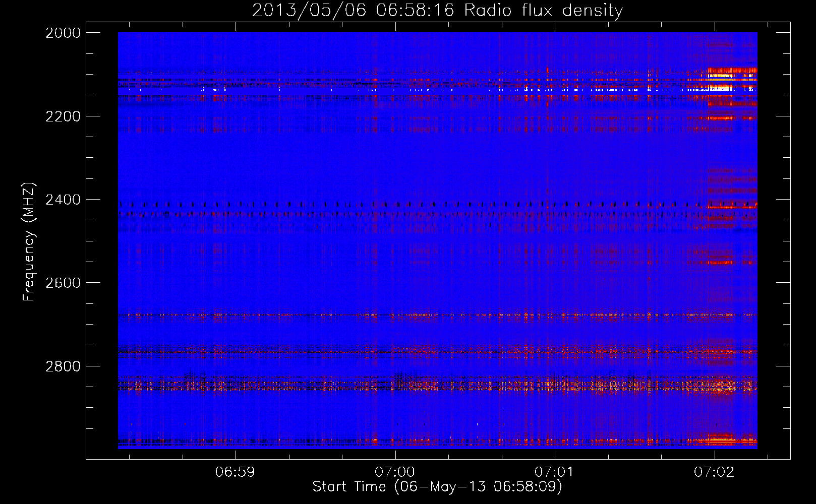Click the 07:00 time axis label

pyautogui.click(x=395, y=472)
